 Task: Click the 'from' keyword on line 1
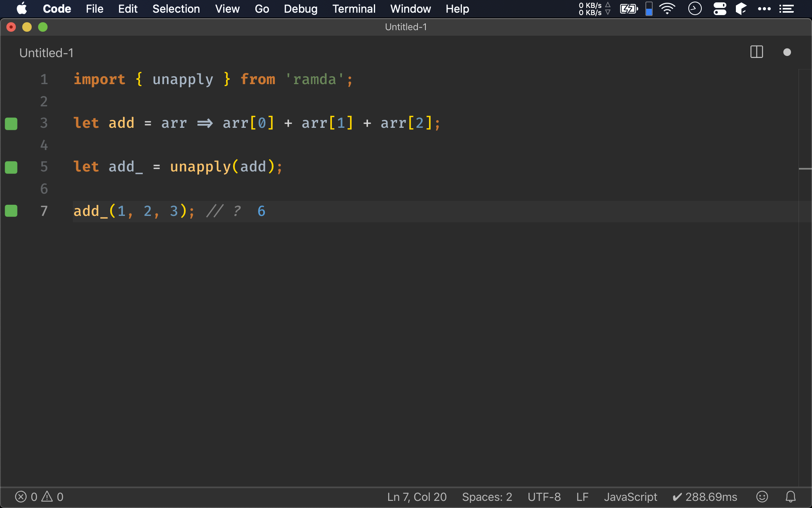point(258,79)
